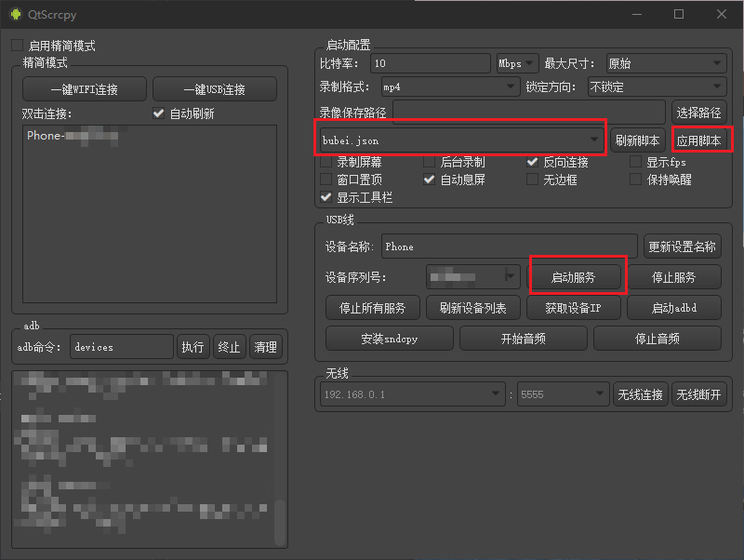
Task: Toggle the 录制屏幕 checkbox
Action: (325, 162)
